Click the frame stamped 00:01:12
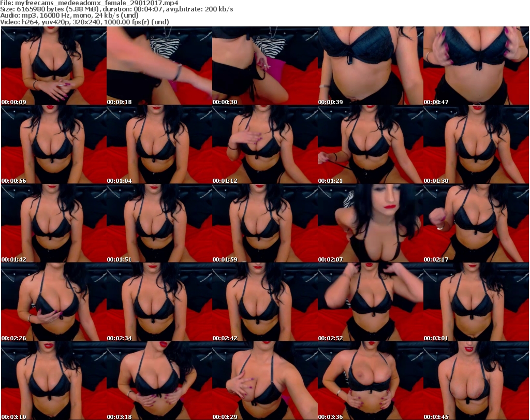Image resolution: width=530 pixels, height=420 pixels. (265, 144)
